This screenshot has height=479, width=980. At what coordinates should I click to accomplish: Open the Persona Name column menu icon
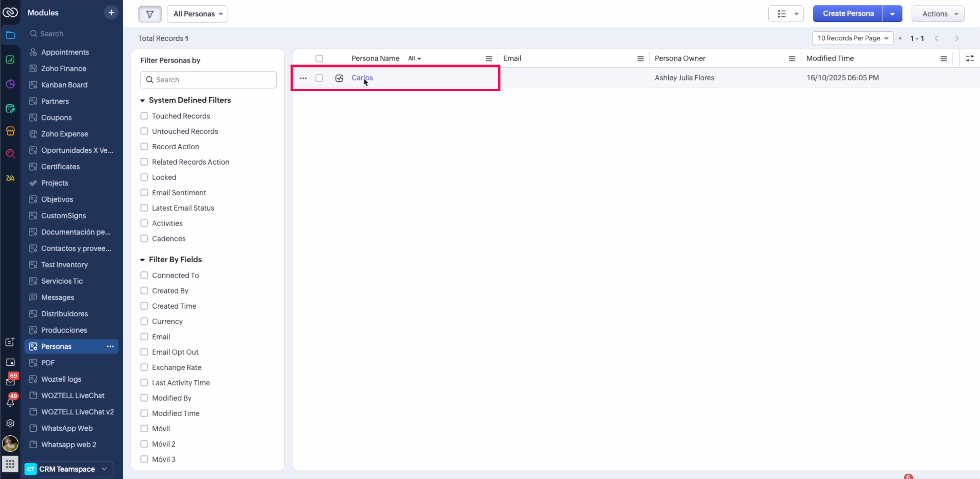[489, 59]
